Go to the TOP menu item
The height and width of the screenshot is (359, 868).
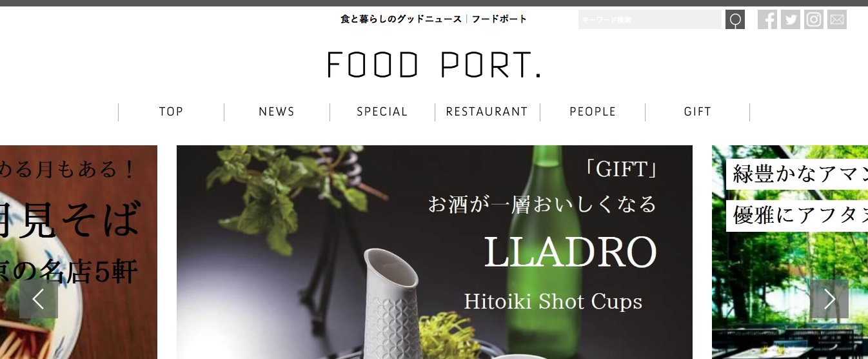(x=171, y=112)
